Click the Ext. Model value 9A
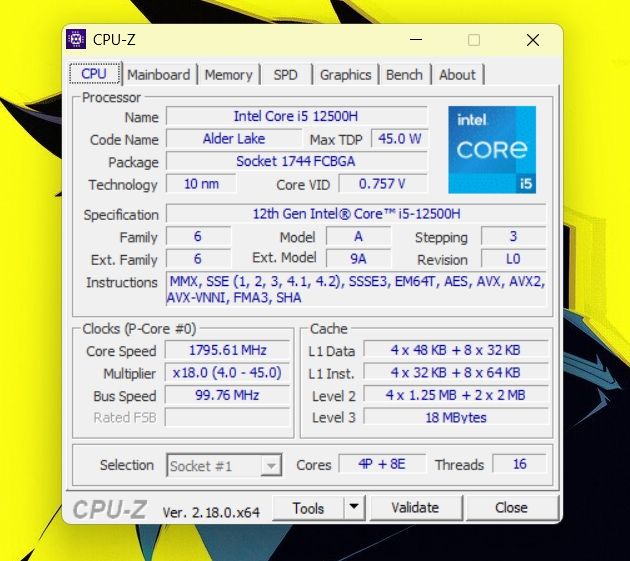The height and width of the screenshot is (561, 630). [x=358, y=258]
